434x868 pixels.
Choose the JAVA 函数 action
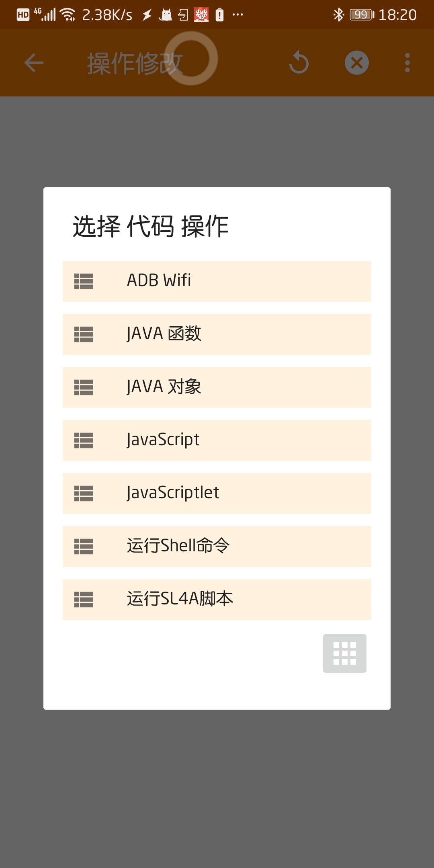(217, 334)
